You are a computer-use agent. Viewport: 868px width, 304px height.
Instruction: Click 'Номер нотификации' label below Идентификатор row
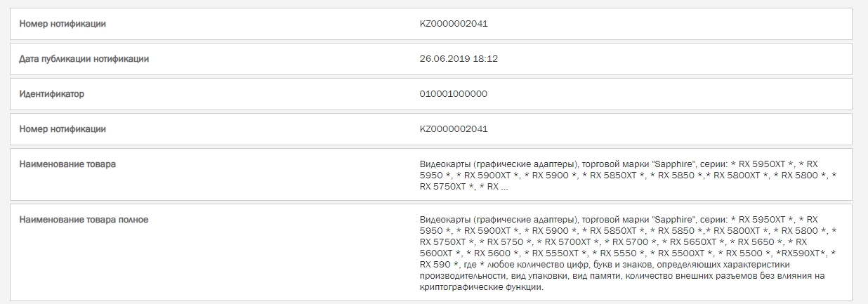pyautogui.click(x=63, y=129)
